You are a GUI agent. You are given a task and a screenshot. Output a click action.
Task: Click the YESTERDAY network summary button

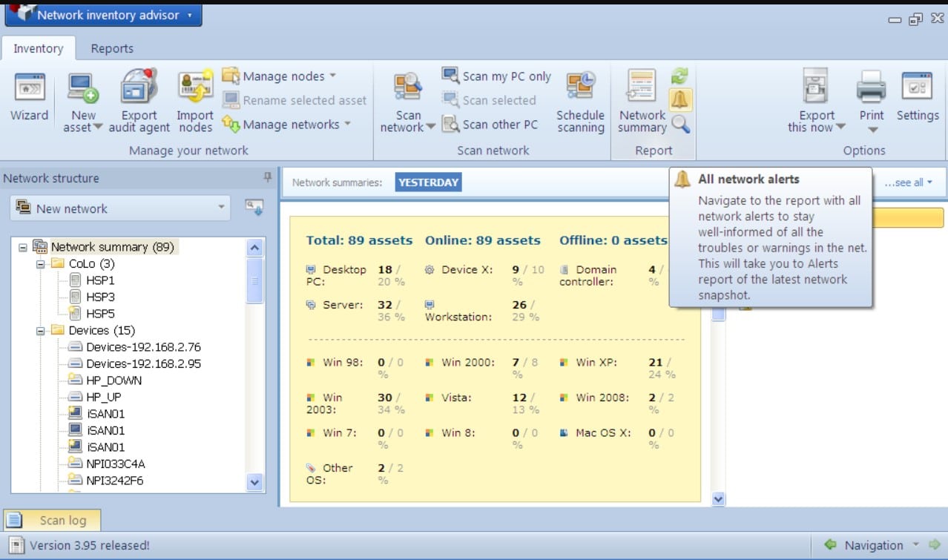[x=428, y=182]
